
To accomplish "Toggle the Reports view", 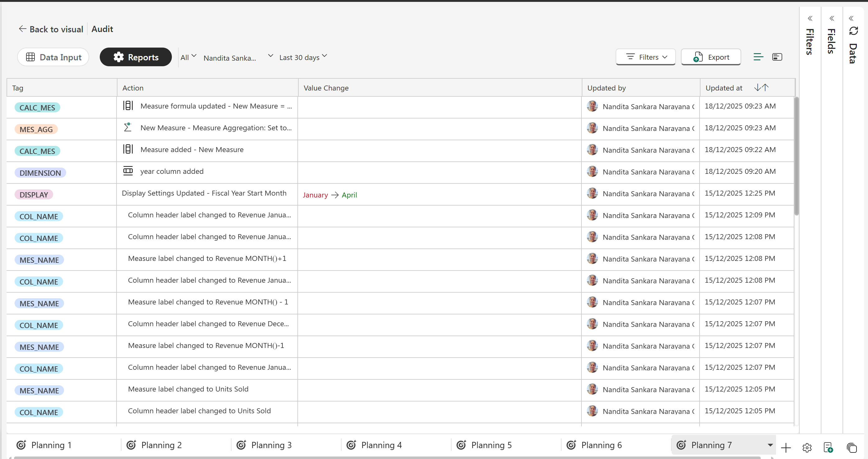I will (x=136, y=57).
